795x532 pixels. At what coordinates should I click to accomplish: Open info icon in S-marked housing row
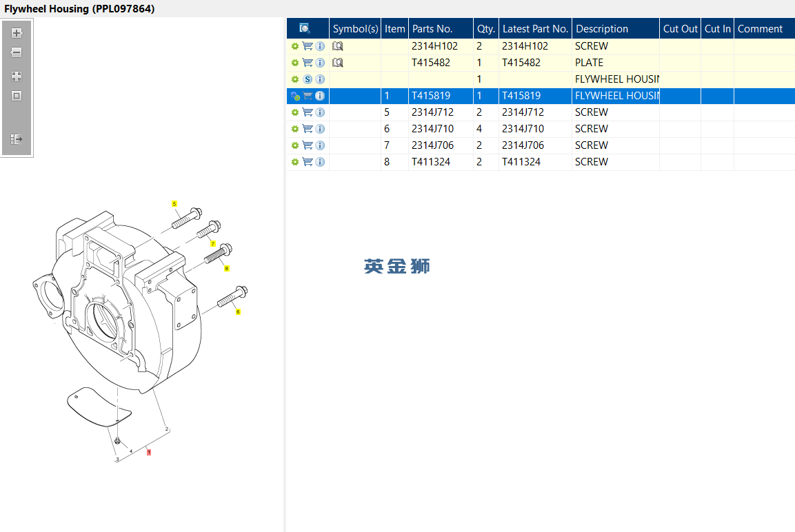pyautogui.click(x=320, y=79)
